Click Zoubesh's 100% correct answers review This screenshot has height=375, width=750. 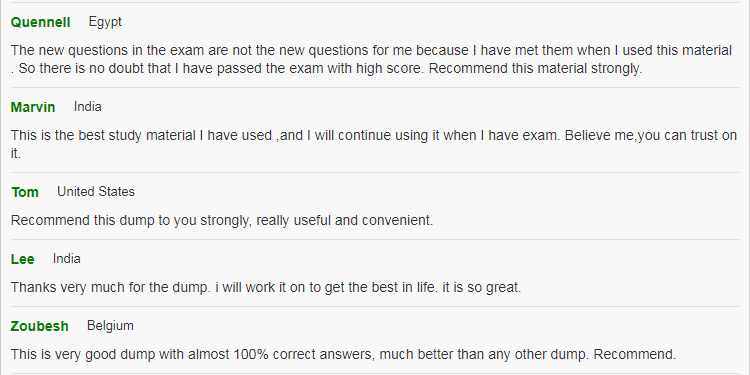343,354
